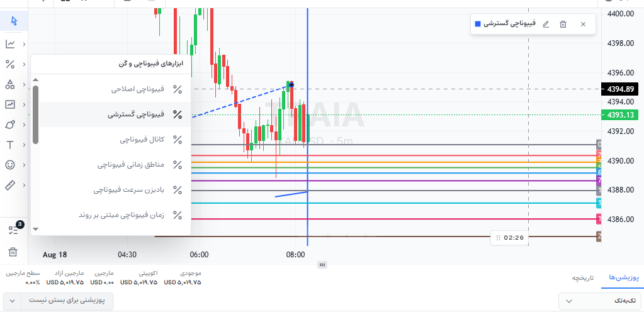Select the text T tool
The width and height of the screenshot is (644, 312).
pos(10,145)
